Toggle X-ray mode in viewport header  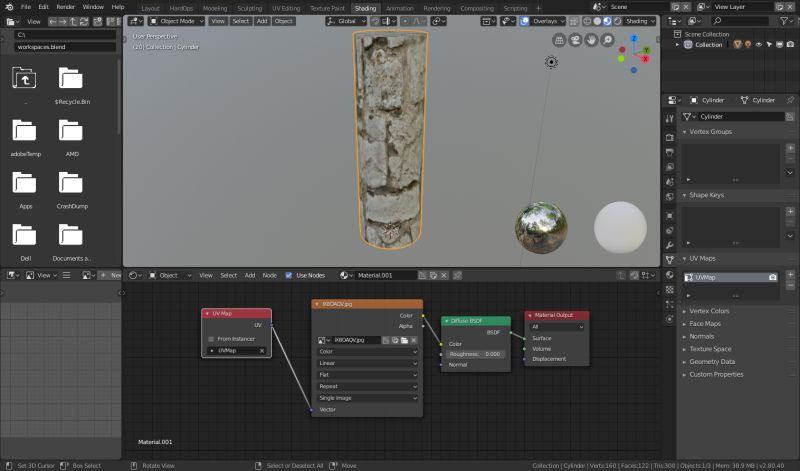574,21
